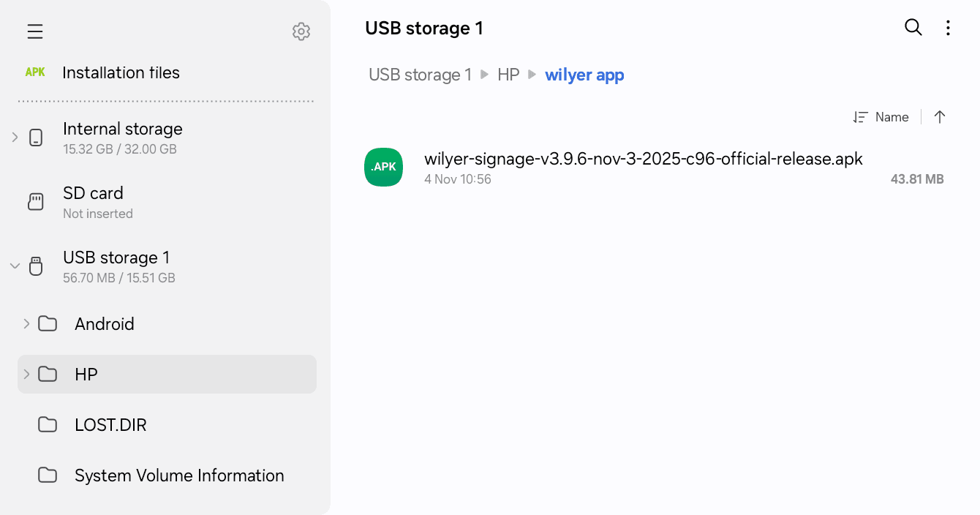Go to USB storage 1 breadcrumb
Image resolution: width=980 pixels, height=515 pixels.
pyautogui.click(x=420, y=75)
